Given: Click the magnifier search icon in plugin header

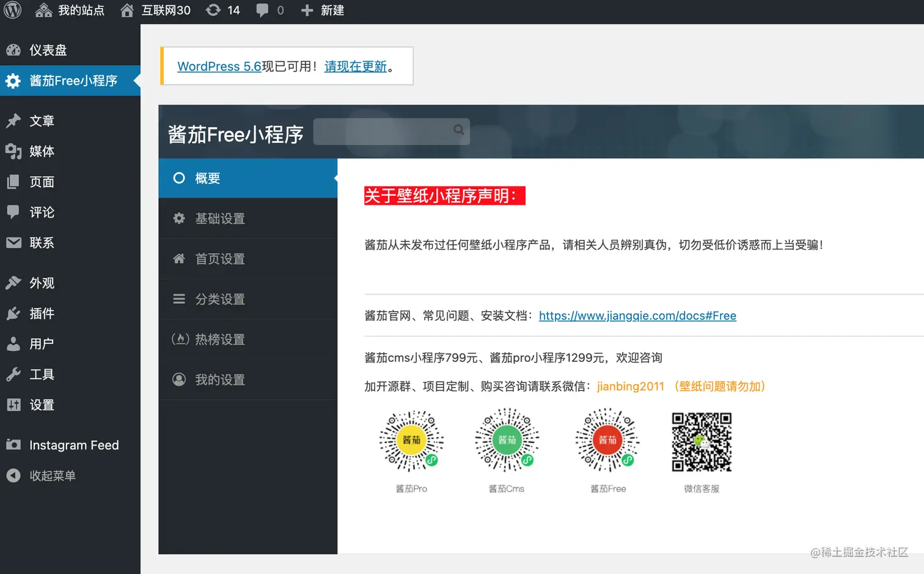Looking at the screenshot, I should [458, 130].
